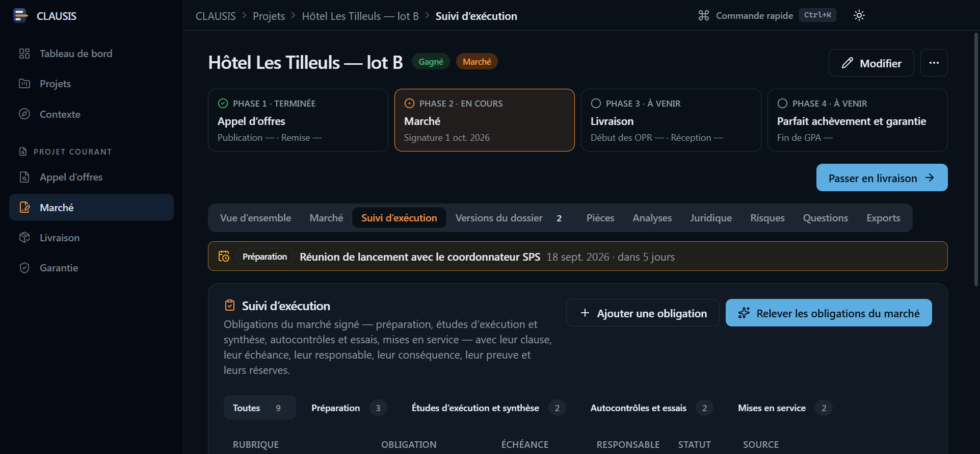
Task: Switch to the Risques tab
Action: click(767, 218)
